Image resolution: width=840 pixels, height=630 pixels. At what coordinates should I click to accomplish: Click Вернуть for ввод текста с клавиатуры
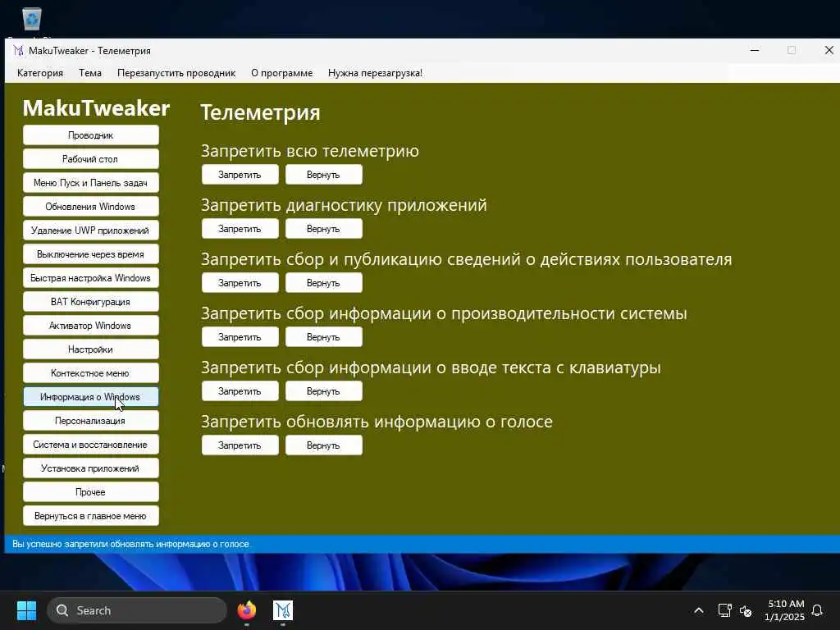coord(323,391)
